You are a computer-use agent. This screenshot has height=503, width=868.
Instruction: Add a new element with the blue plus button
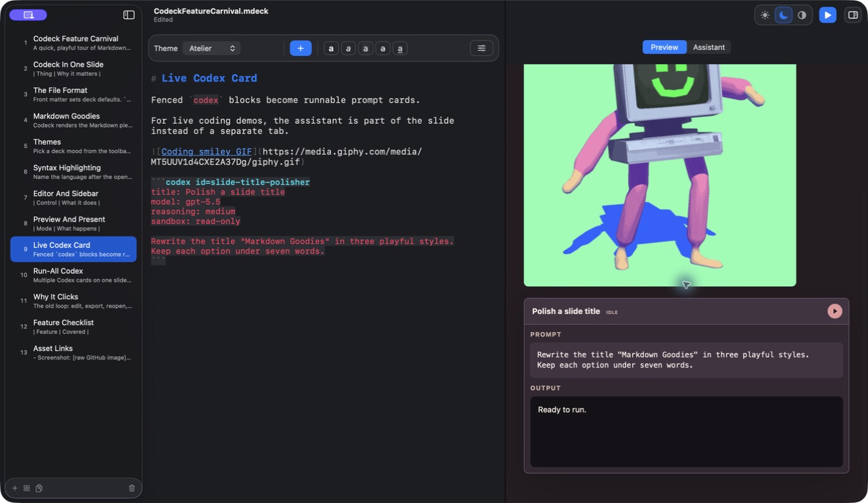301,48
